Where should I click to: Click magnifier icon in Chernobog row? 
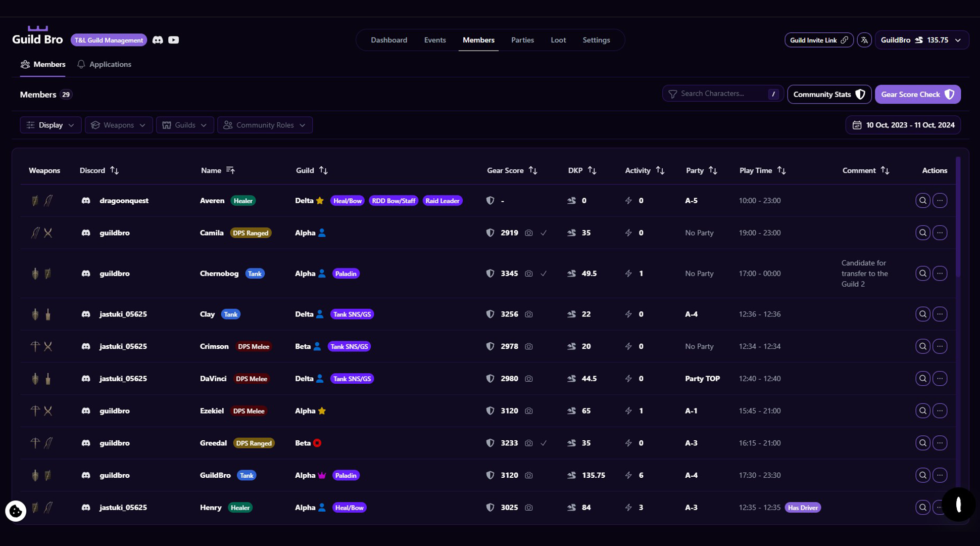pyautogui.click(x=922, y=274)
